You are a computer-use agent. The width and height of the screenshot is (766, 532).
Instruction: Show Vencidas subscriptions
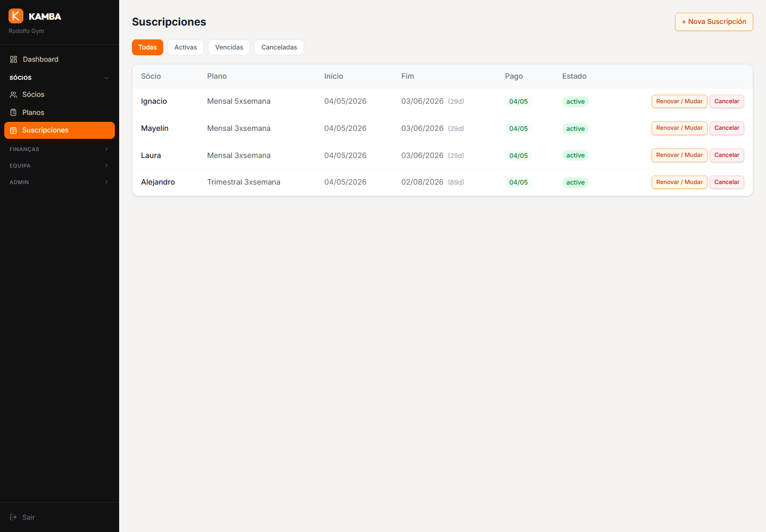point(229,47)
